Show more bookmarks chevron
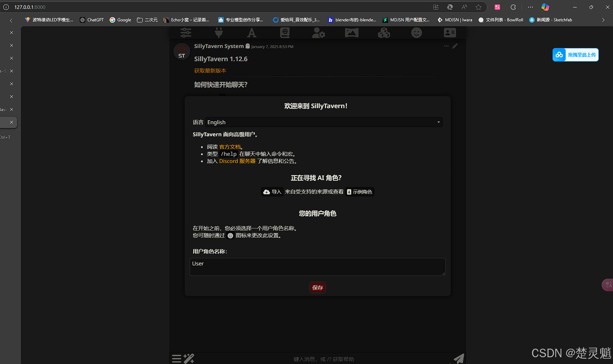Screen dimensions: 613x364 [x=603, y=20]
